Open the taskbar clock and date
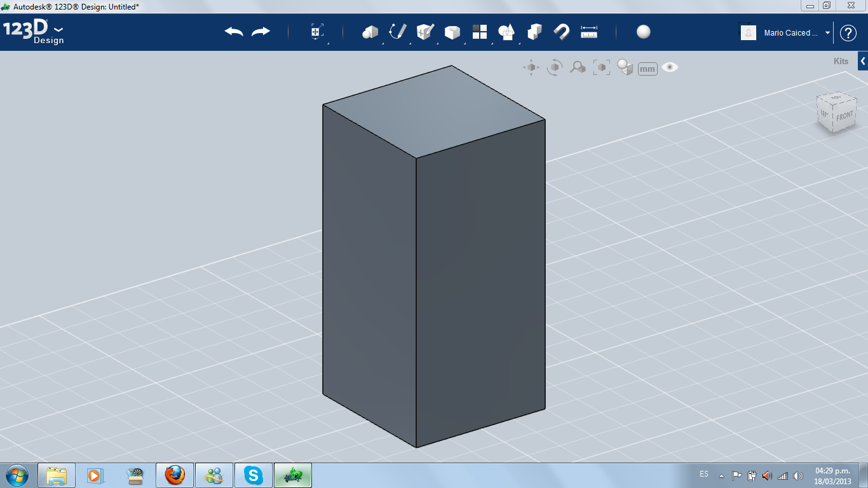868x488 pixels. (832, 476)
